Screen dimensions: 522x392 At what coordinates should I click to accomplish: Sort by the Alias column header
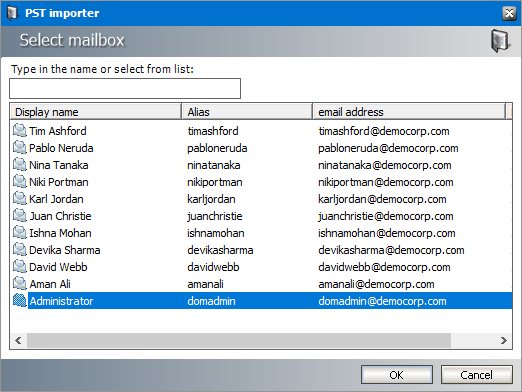pyautogui.click(x=247, y=112)
